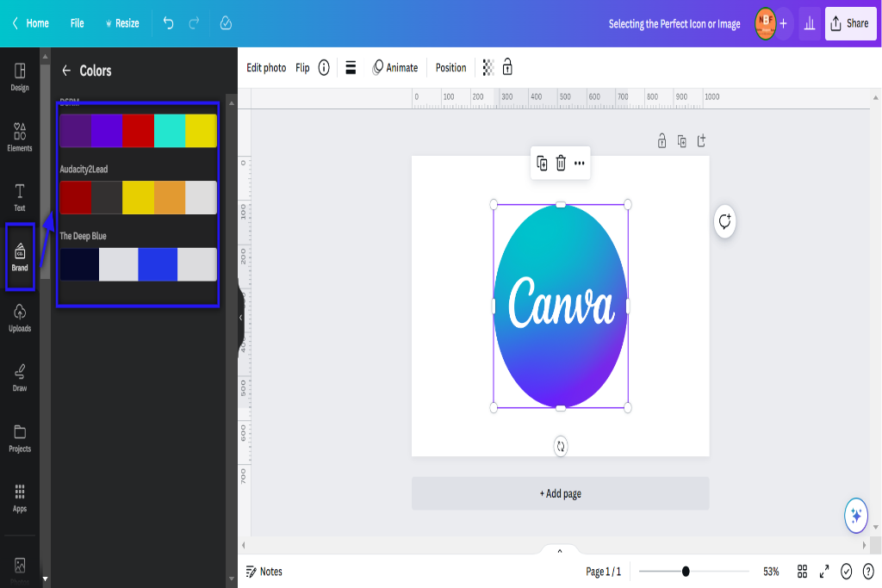Screen dimensions: 882x588
Task: Duplicate the page using the icon above the canvas
Action: pos(682,141)
